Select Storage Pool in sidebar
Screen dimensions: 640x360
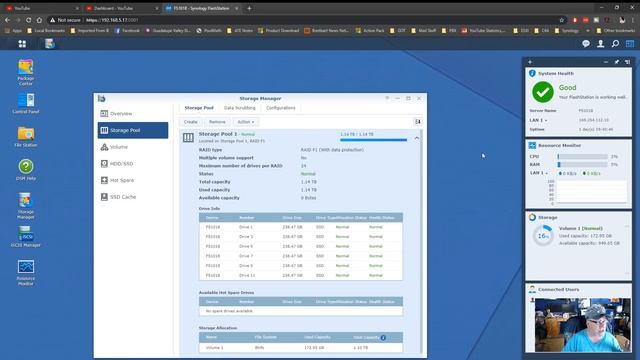133,130
